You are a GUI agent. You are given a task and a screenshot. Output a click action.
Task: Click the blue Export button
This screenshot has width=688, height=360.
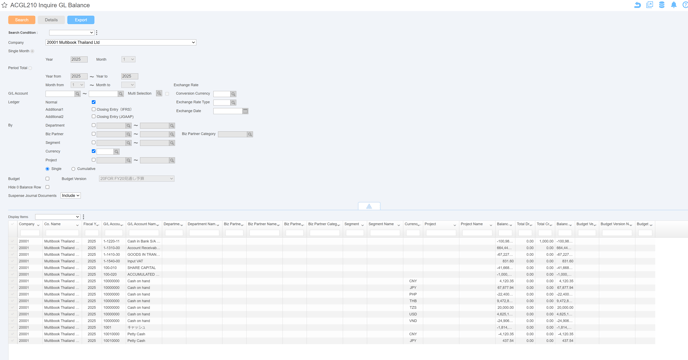(x=81, y=20)
